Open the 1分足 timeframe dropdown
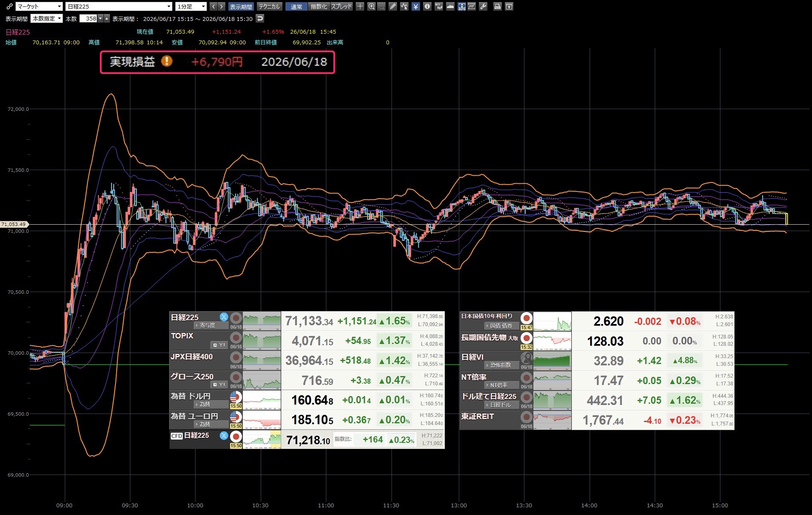Screen dimensions: 812x515 click(191, 6)
